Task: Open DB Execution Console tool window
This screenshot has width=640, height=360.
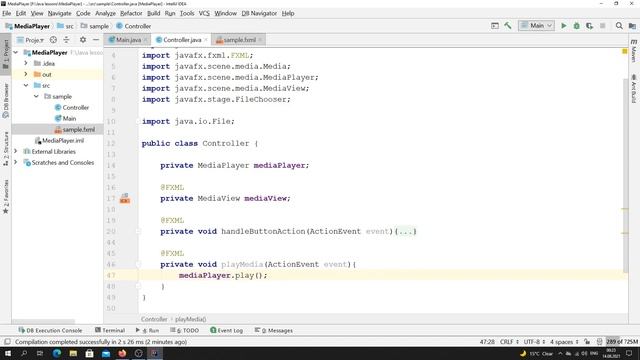Action: click(51, 330)
